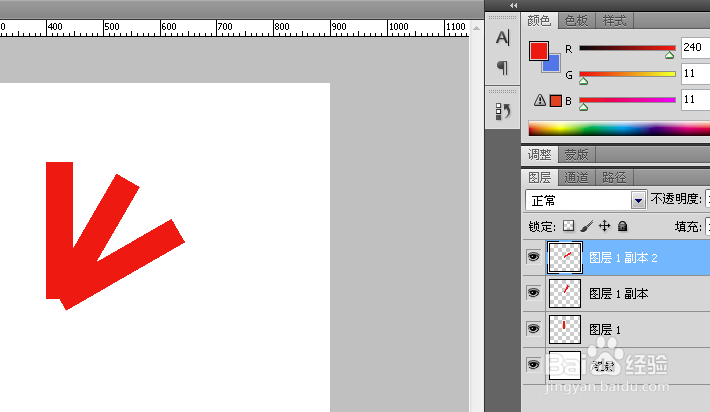Click the blue background color swatch
Viewport: 710px width, 412px height.
pos(553,65)
